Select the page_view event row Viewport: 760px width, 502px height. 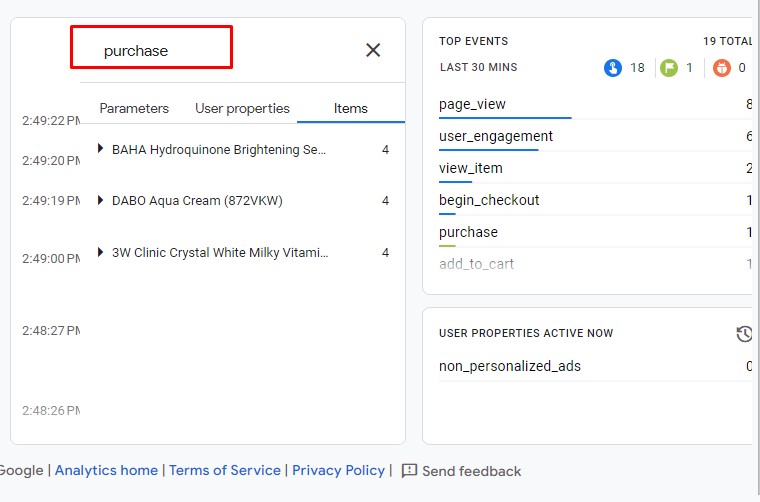click(x=472, y=104)
